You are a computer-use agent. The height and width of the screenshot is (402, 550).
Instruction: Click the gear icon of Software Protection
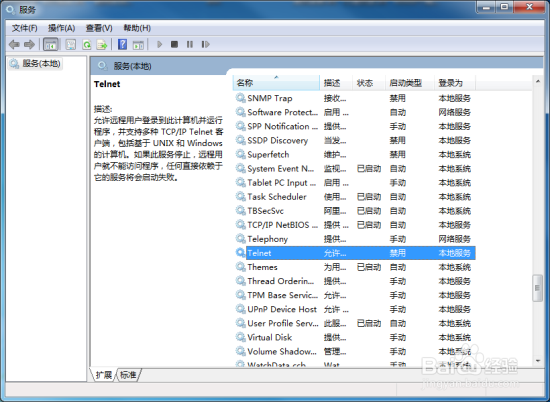(240, 112)
